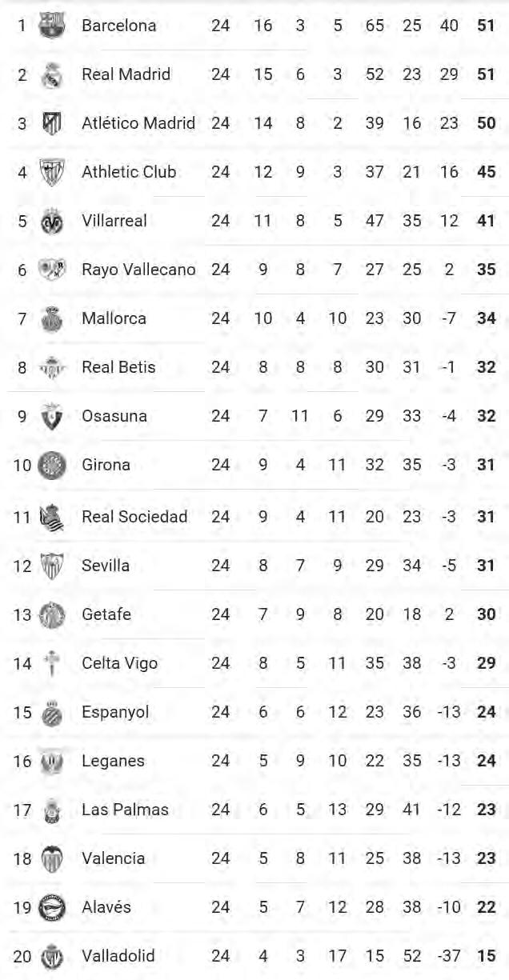Click the Atlético Madrid crest icon
The height and width of the screenshot is (980, 509).
(x=52, y=123)
